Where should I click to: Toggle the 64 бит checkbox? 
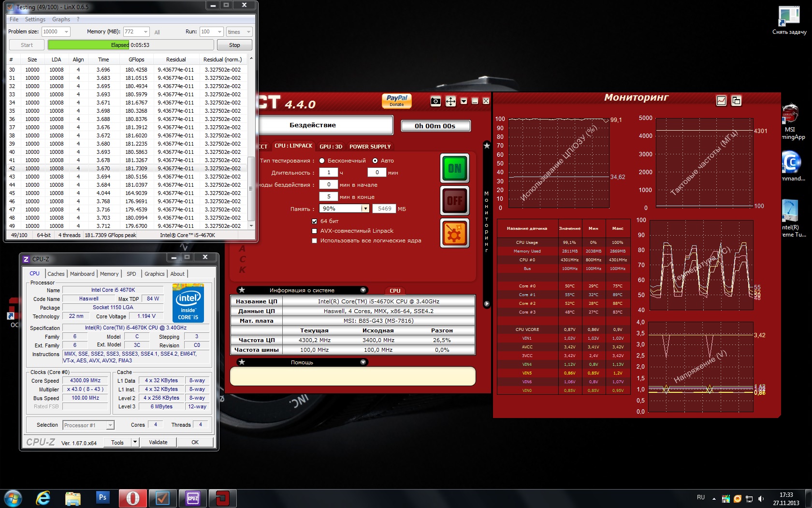click(315, 221)
